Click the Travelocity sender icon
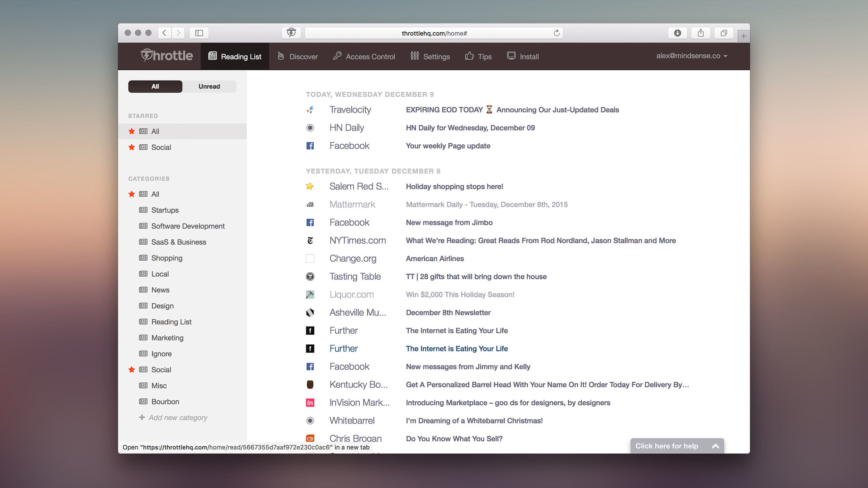Image resolution: width=868 pixels, height=488 pixels. pyautogui.click(x=310, y=110)
